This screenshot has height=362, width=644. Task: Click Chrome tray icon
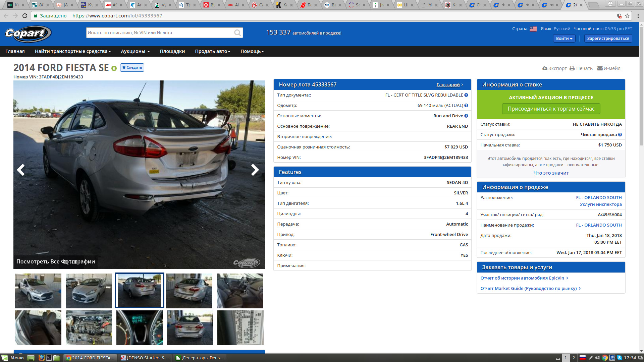click(x=605, y=358)
